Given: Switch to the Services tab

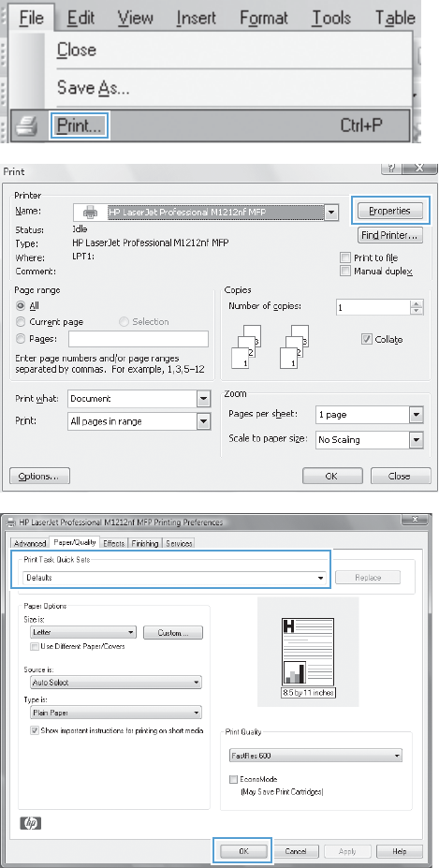Looking at the screenshot, I should [x=178, y=543].
